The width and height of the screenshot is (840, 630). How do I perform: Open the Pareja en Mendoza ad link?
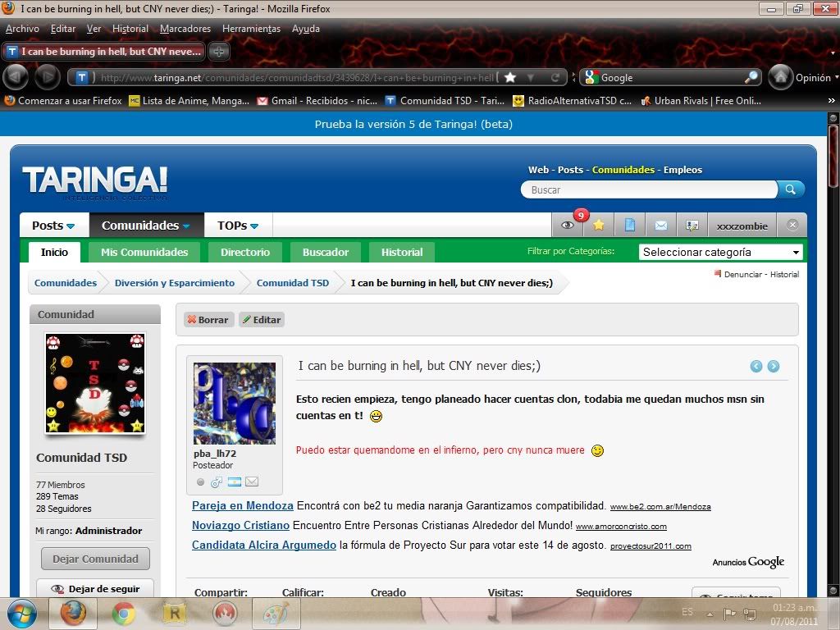pos(243,505)
